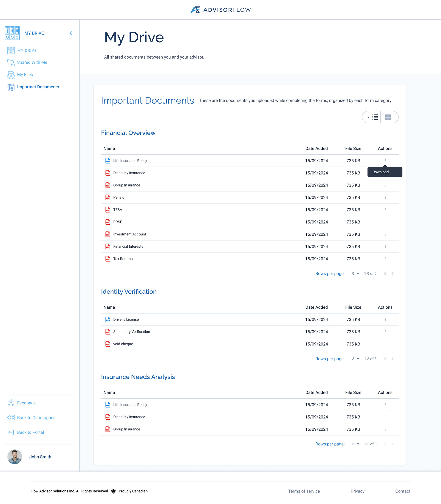Expand the actions menu for RRSP
Image resolution: width=441 pixels, height=504 pixels.
coord(385,222)
